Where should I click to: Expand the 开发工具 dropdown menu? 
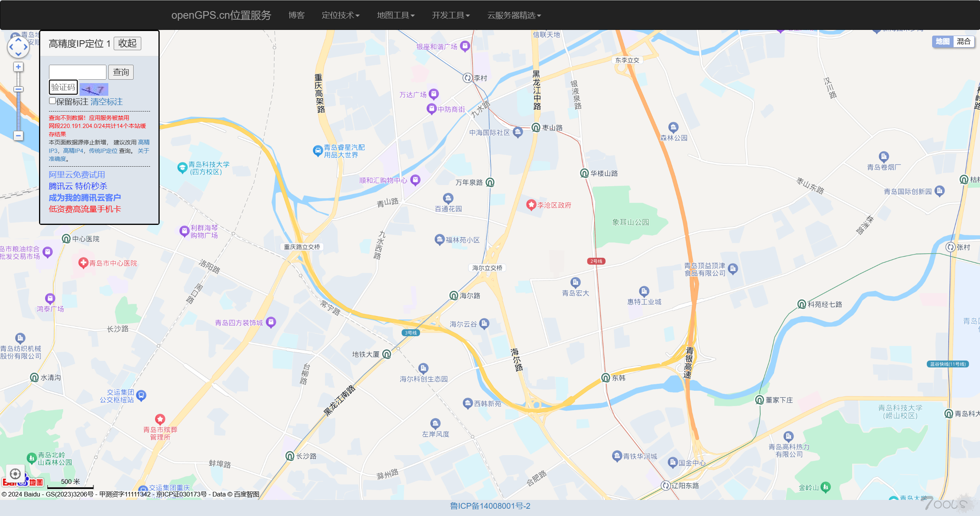[x=451, y=15]
